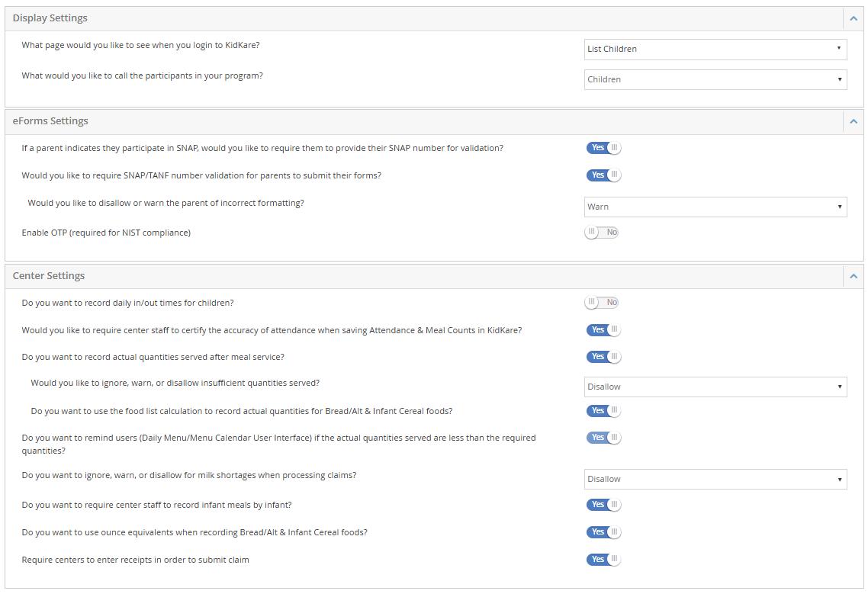Screen dimensions: 868x594
Task: Open the milk shortages Disallow dropdown
Action: coord(715,479)
